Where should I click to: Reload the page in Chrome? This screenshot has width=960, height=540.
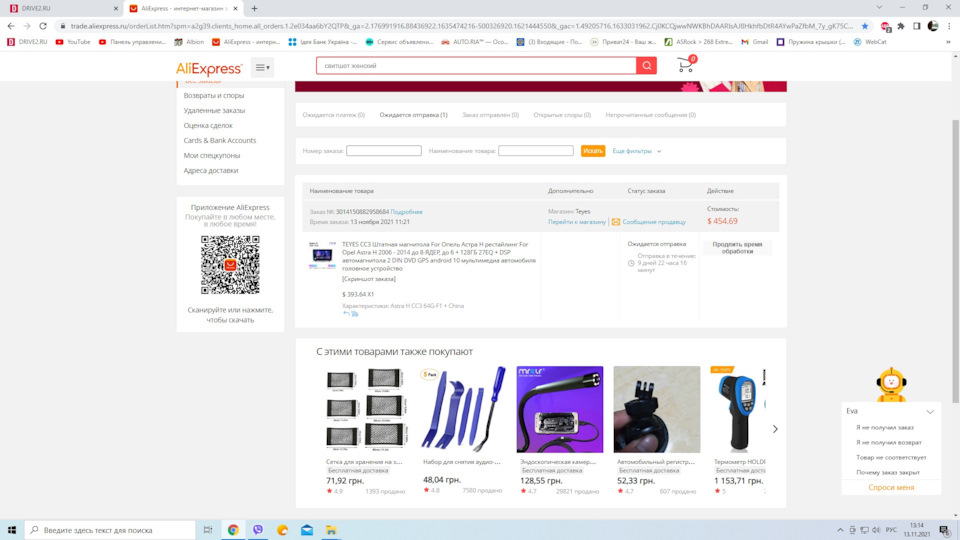43,26
